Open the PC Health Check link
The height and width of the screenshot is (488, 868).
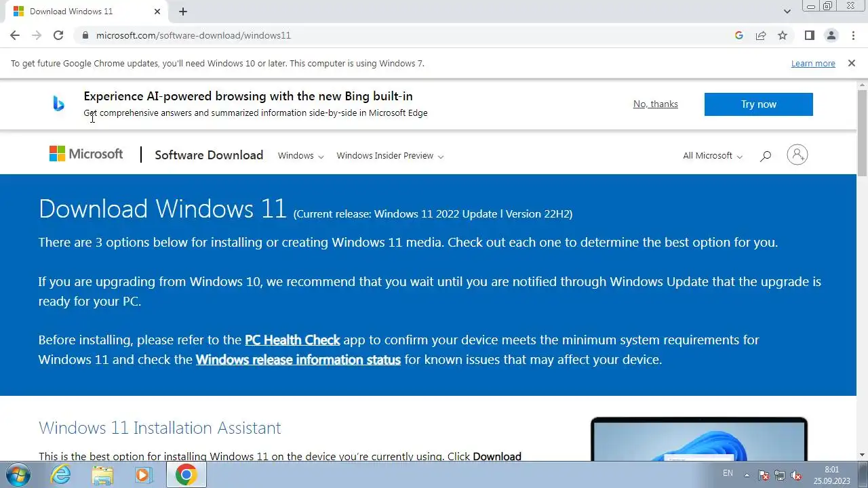coord(292,340)
